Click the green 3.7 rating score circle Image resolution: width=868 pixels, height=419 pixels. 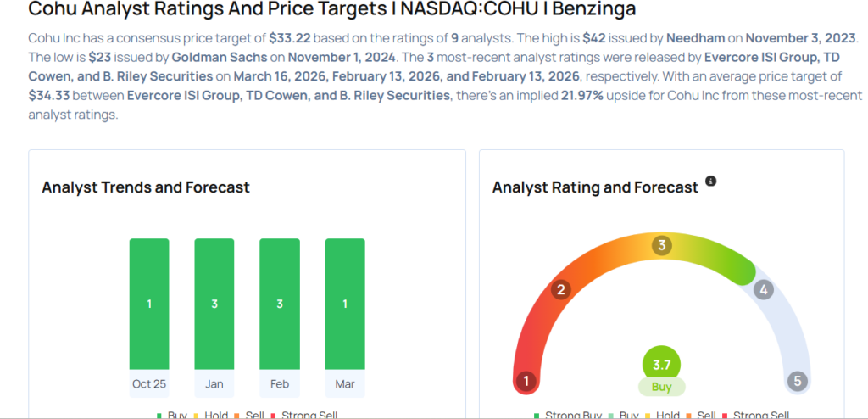661,365
